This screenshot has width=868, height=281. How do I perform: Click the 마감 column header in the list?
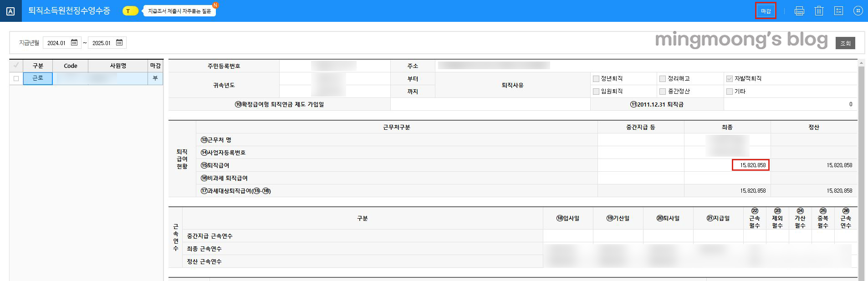pos(155,66)
